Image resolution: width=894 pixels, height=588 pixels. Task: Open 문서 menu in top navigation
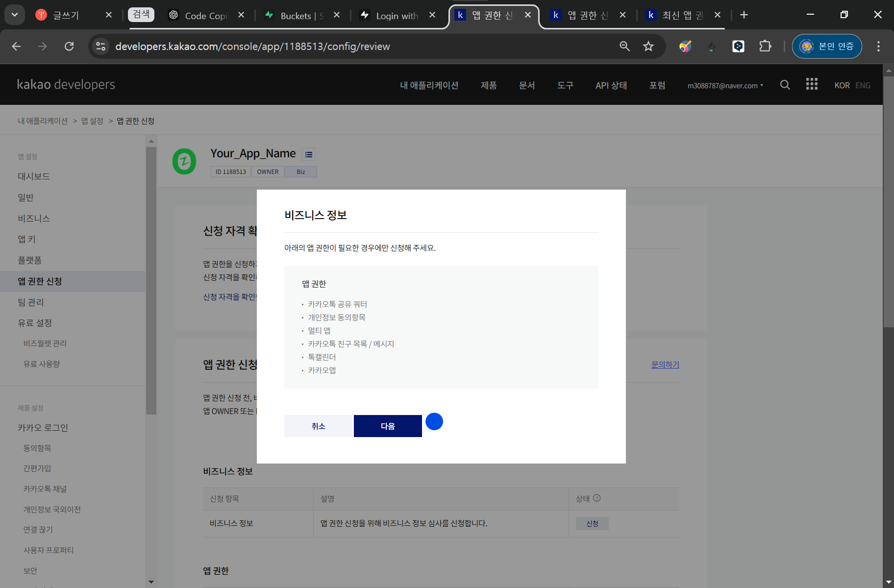click(527, 85)
